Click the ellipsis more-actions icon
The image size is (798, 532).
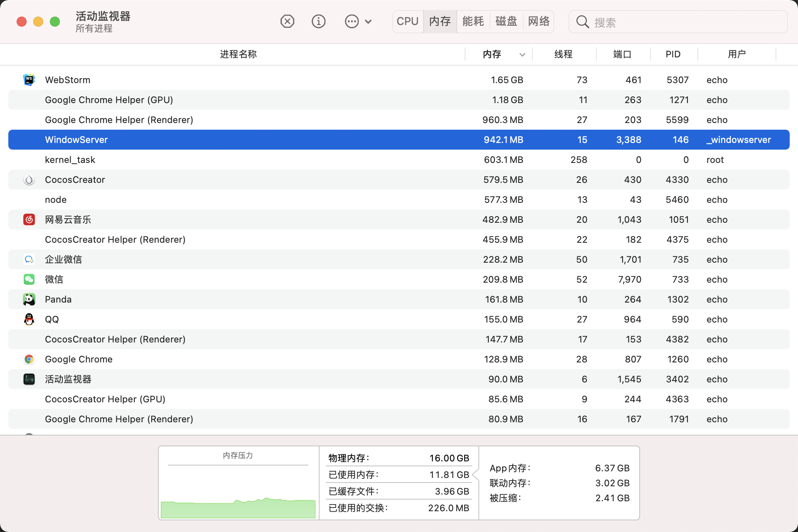click(x=352, y=21)
